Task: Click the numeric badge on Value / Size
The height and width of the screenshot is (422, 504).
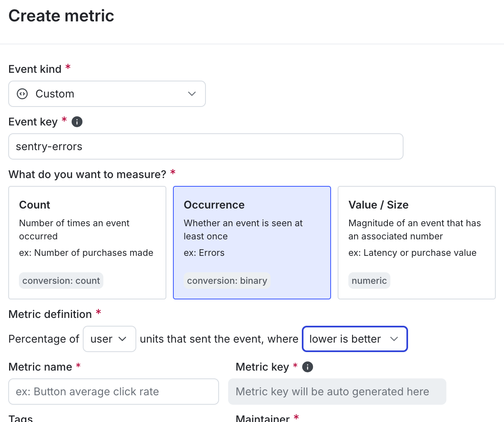Action: point(369,281)
